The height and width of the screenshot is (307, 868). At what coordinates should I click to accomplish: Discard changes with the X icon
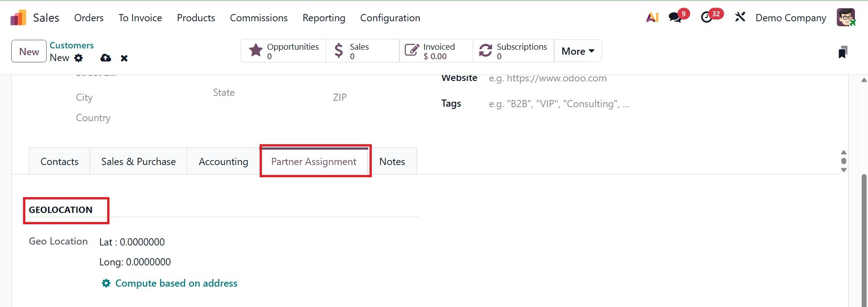[124, 58]
